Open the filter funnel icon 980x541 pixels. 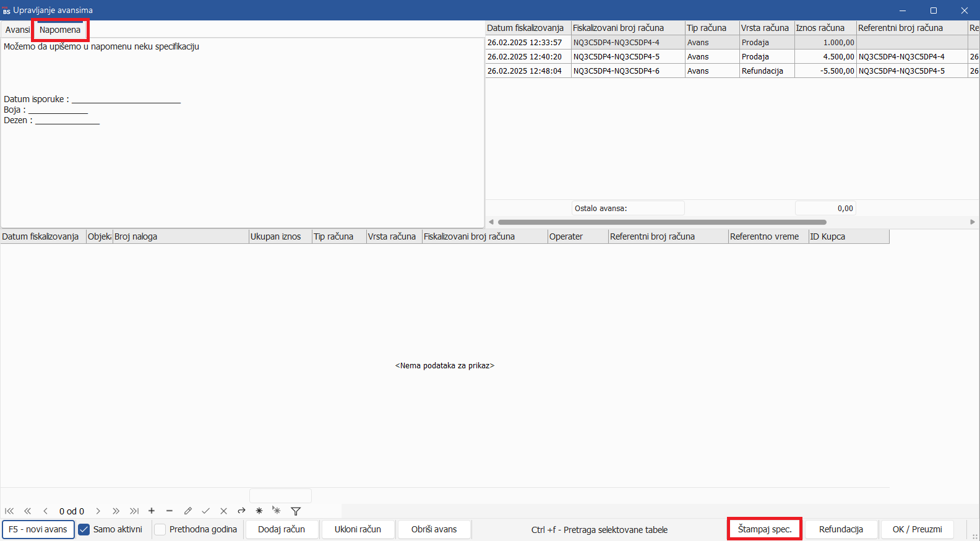[296, 511]
